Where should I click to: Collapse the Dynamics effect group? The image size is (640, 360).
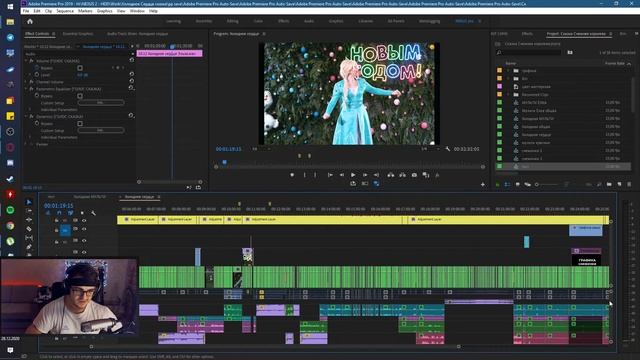pyautogui.click(x=27, y=116)
